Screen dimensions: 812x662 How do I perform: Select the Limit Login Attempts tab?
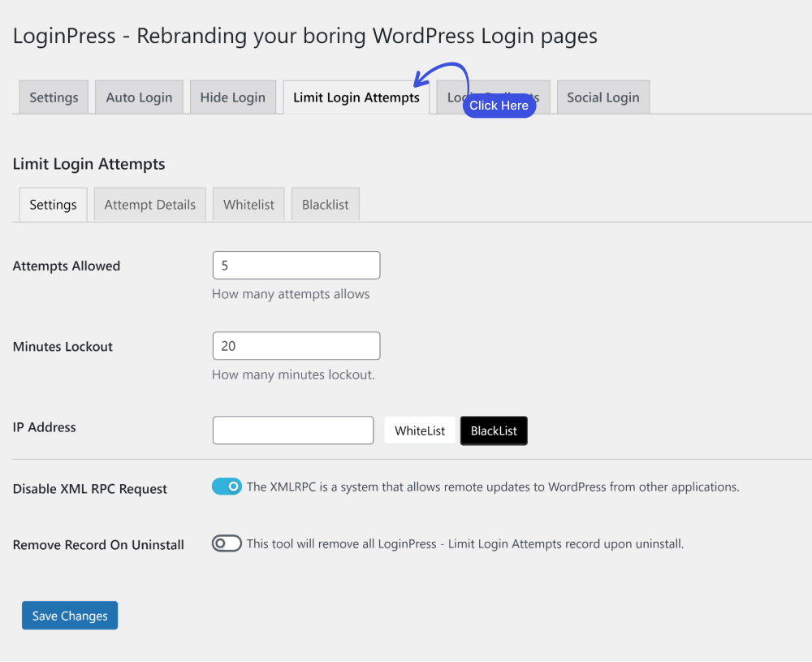[356, 97]
